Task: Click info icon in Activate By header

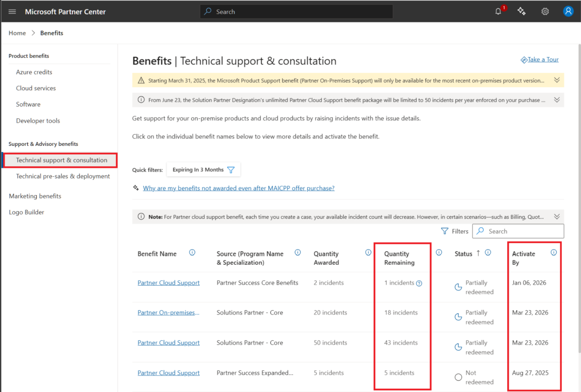Action: [553, 253]
